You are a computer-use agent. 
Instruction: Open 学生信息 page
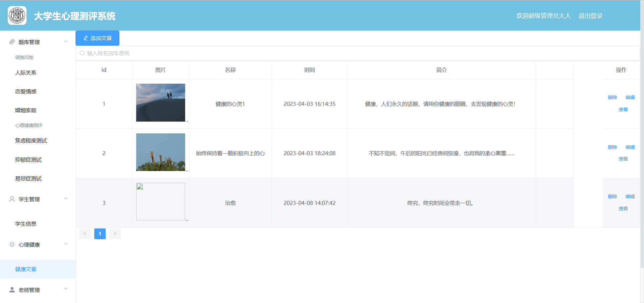pos(38,224)
